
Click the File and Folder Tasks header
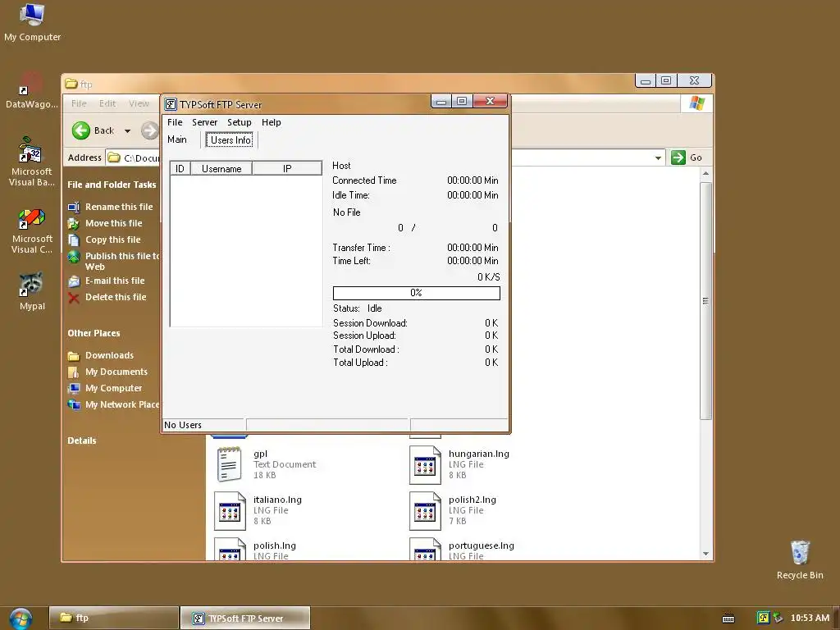coord(112,185)
